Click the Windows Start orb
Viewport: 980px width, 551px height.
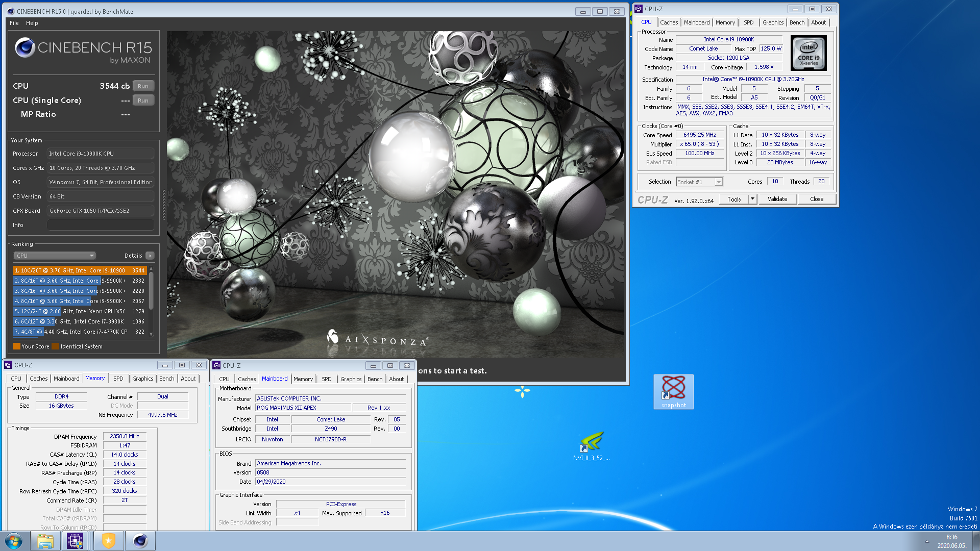[x=14, y=541]
